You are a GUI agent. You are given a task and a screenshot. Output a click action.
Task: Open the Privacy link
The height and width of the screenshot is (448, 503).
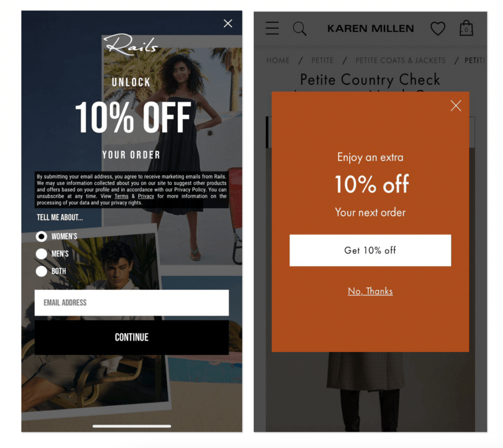[x=146, y=196]
